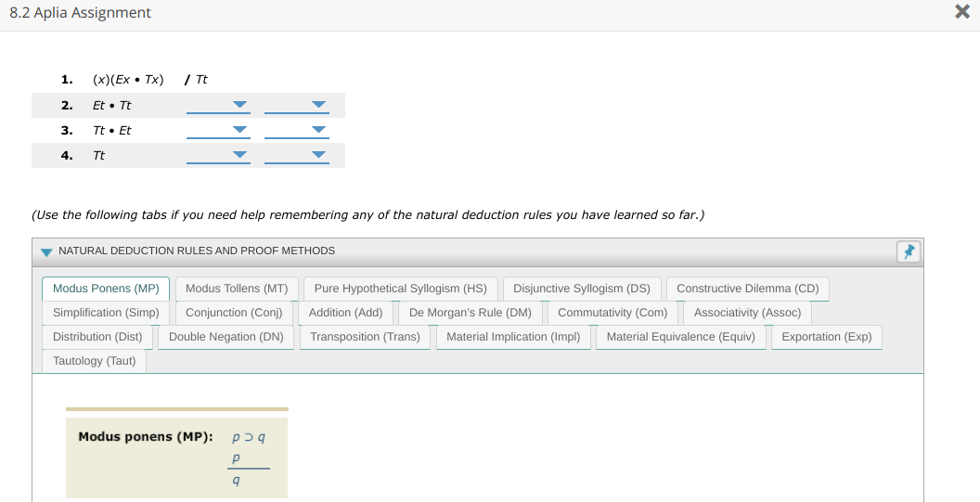Collapse the Natural Deduction Rules section
The width and height of the screenshot is (980, 502).
pyautogui.click(x=46, y=252)
